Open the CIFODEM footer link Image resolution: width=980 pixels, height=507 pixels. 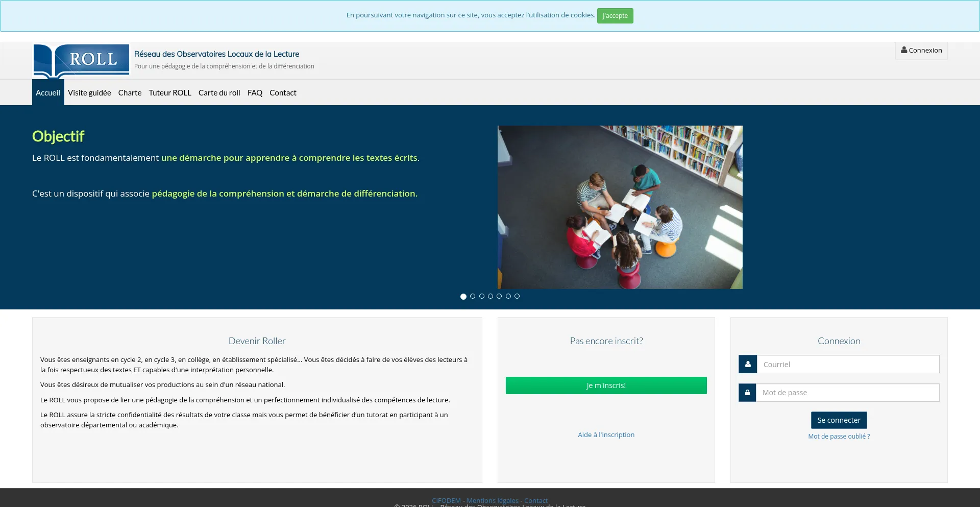pyautogui.click(x=446, y=500)
